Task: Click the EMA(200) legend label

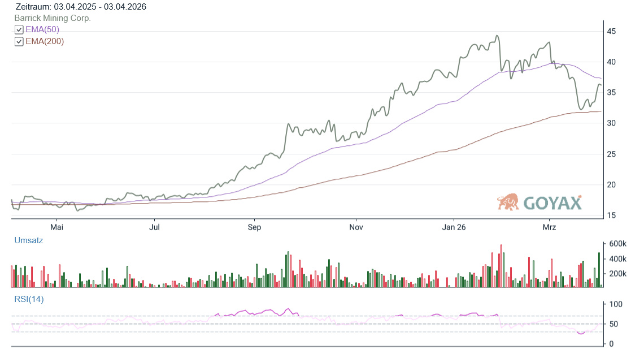Action: pyautogui.click(x=45, y=41)
